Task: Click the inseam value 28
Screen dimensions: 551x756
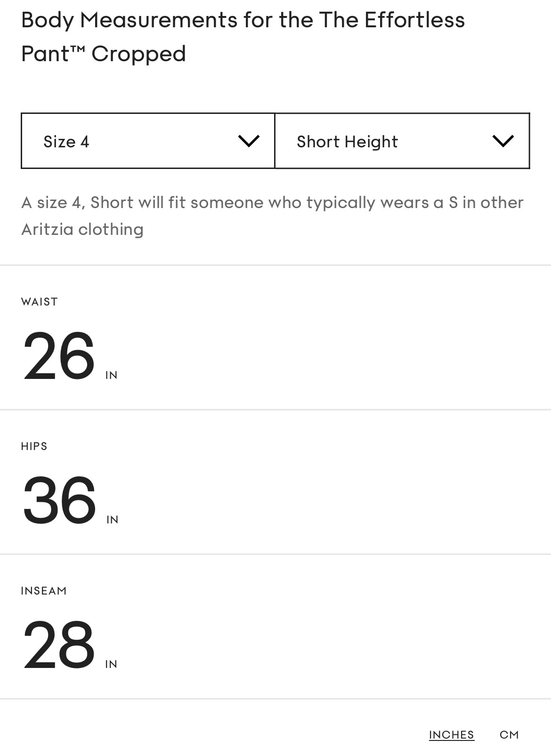Action: point(59,645)
